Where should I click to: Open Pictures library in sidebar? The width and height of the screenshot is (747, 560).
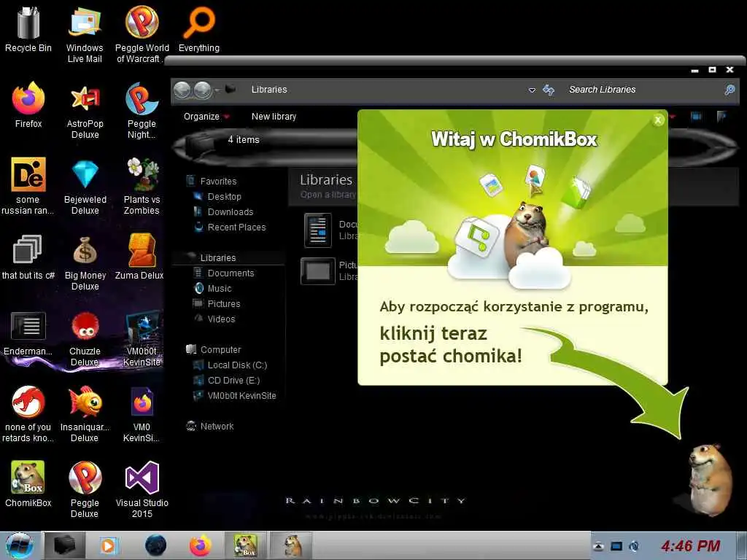(224, 304)
